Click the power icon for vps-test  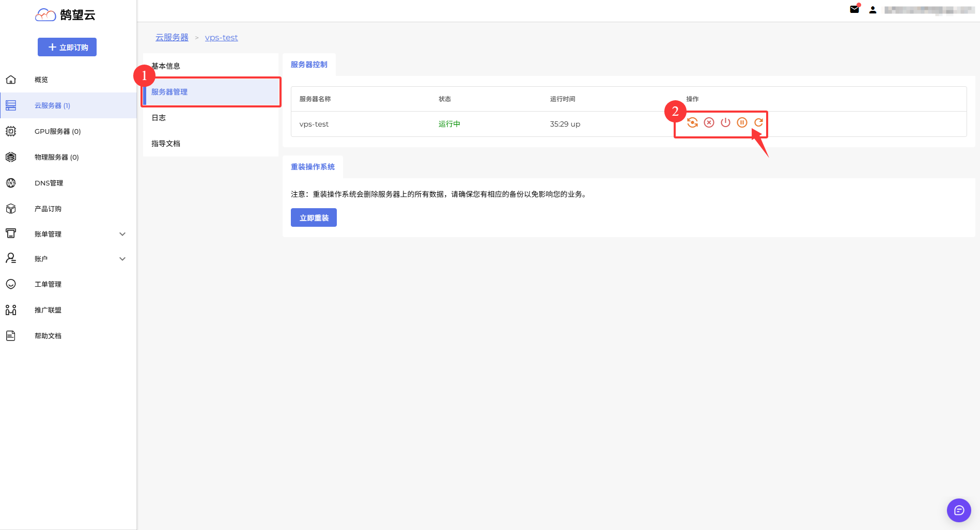(725, 122)
